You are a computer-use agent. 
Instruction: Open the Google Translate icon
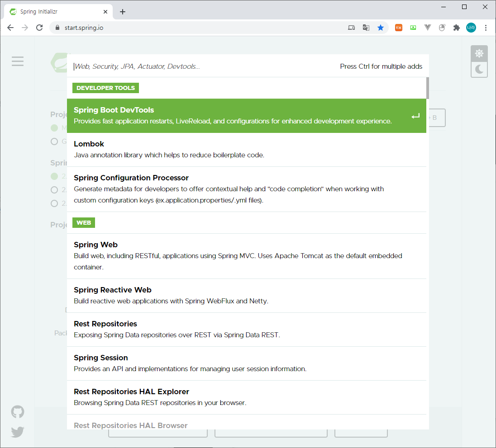366,28
